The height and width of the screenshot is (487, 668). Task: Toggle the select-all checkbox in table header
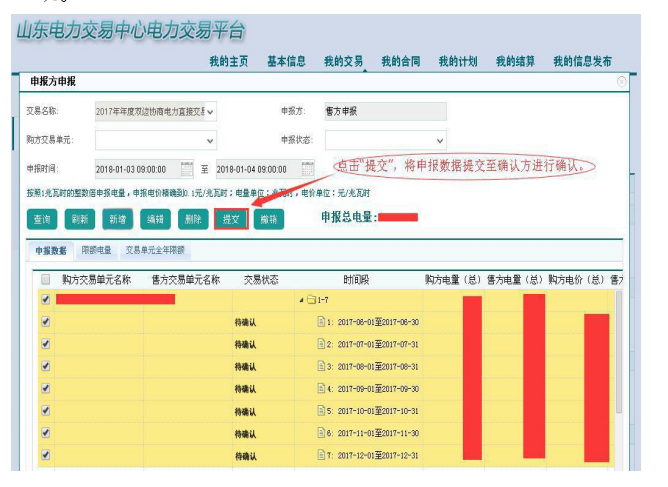[x=45, y=280]
